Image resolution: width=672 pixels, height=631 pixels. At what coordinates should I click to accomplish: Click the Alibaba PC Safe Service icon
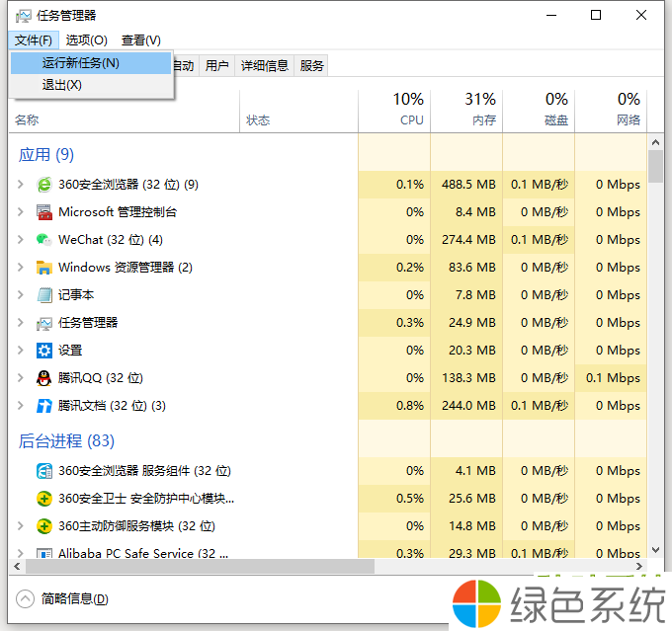(44, 553)
